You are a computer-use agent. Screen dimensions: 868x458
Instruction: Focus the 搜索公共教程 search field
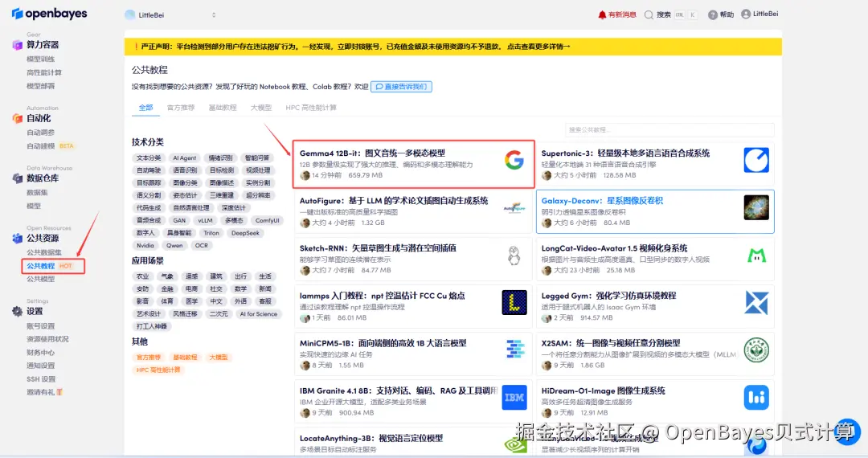point(669,130)
